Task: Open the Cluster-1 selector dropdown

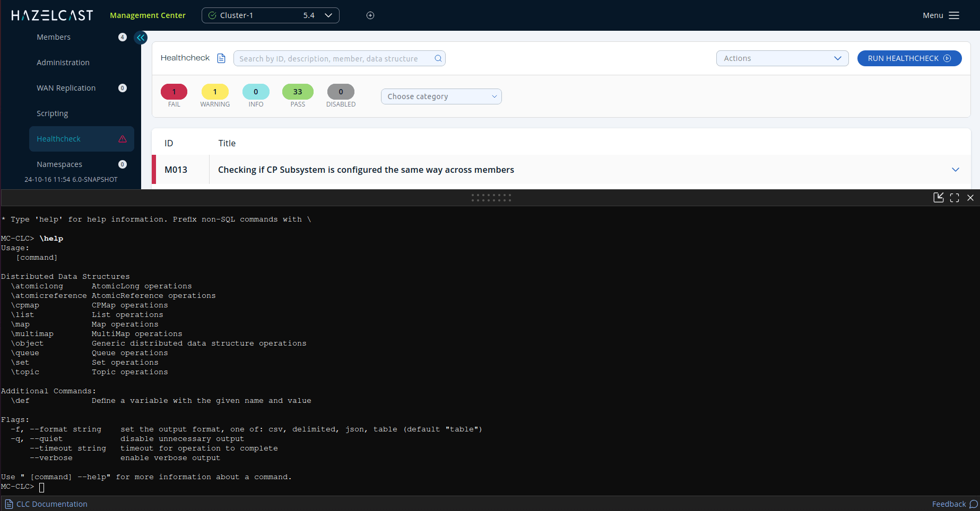Action: (270, 15)
